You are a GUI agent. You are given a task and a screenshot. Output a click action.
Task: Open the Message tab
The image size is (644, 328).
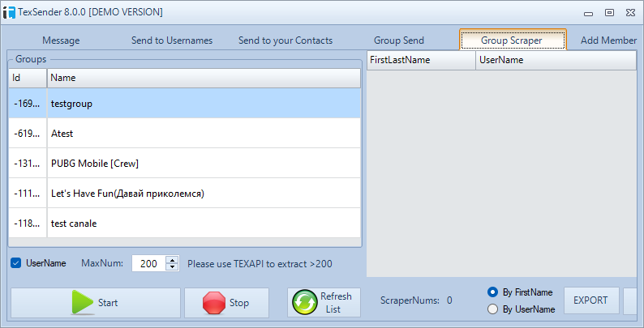pos(61,40)
